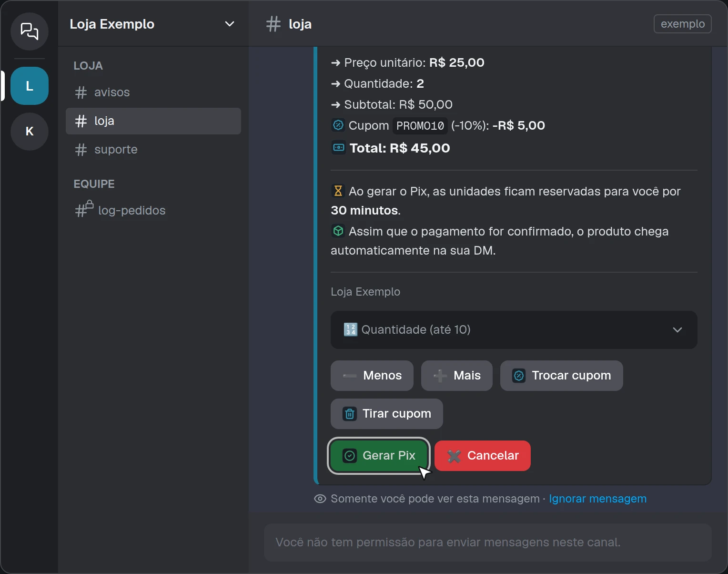Click the Subtotal: R$ 50,00 line
The image size is (728, 574).
click(392, 104)
